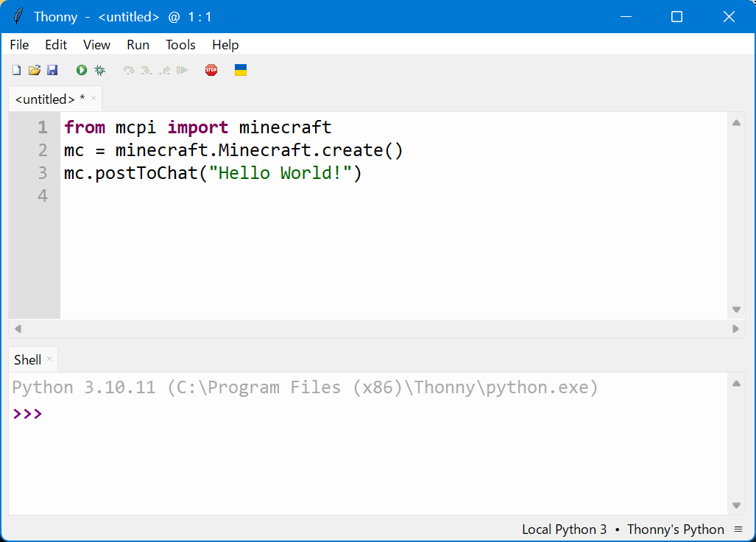The height and width of the screenshot is (542, 756).
Task: Click 'minecraft.Minecraft.create()' in line 2
Action: coord(259,150)
